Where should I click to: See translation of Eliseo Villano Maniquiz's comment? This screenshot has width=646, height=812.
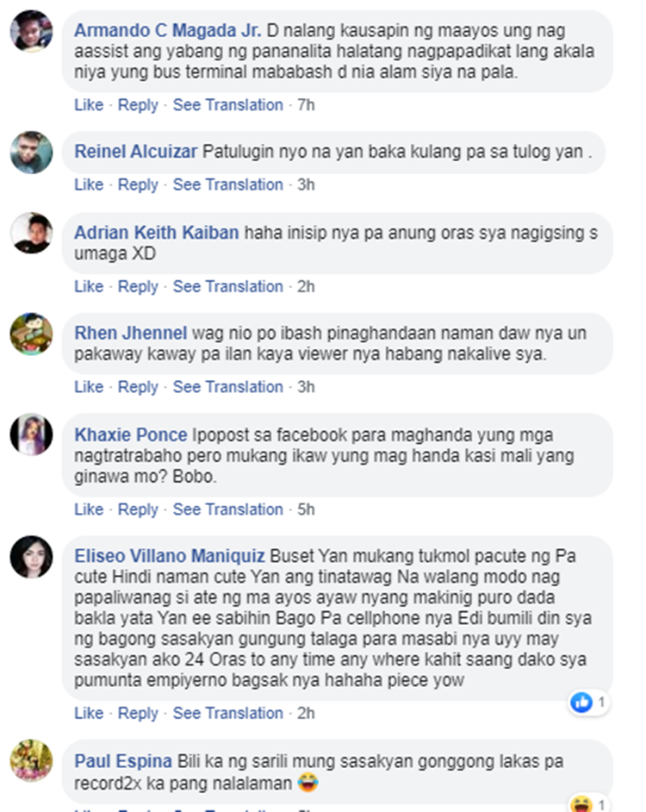tap(227, 713)
